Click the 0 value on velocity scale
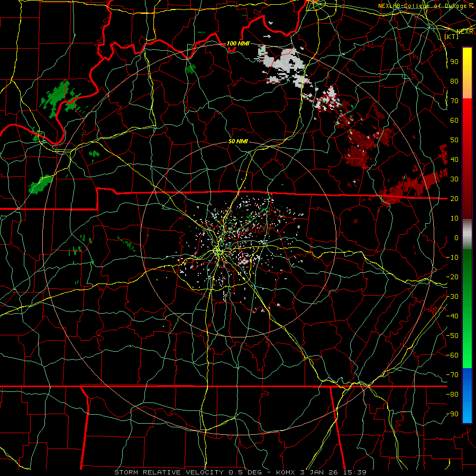Image resolution: width=476 pixels, height=476 pixels. (456, 237)
